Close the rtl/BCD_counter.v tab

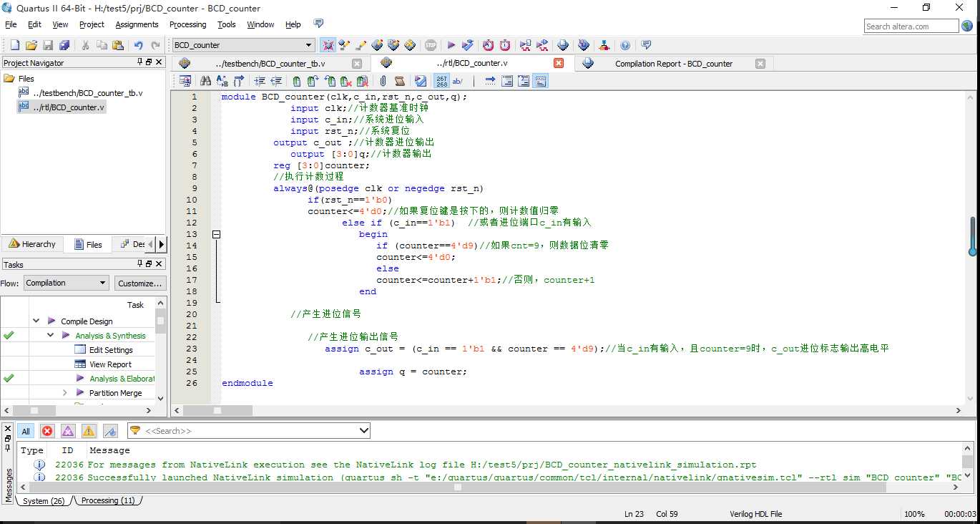(559, 63)
